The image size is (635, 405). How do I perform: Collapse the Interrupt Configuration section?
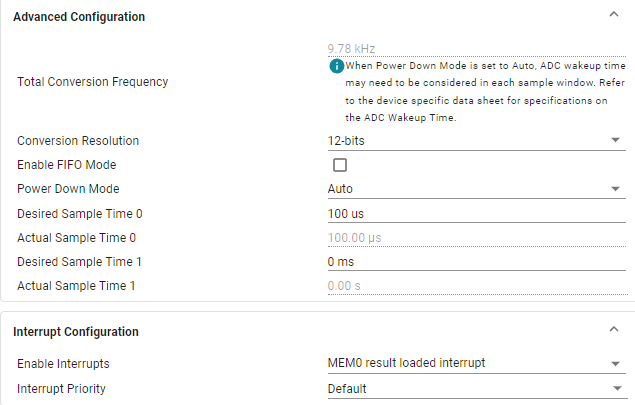pos(613,329)
